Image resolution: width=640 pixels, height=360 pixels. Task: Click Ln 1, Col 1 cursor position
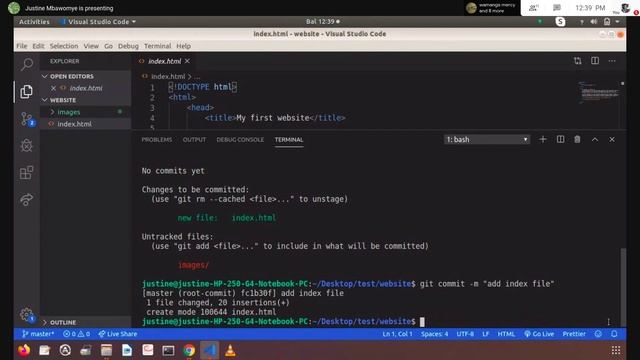point(397,334)
